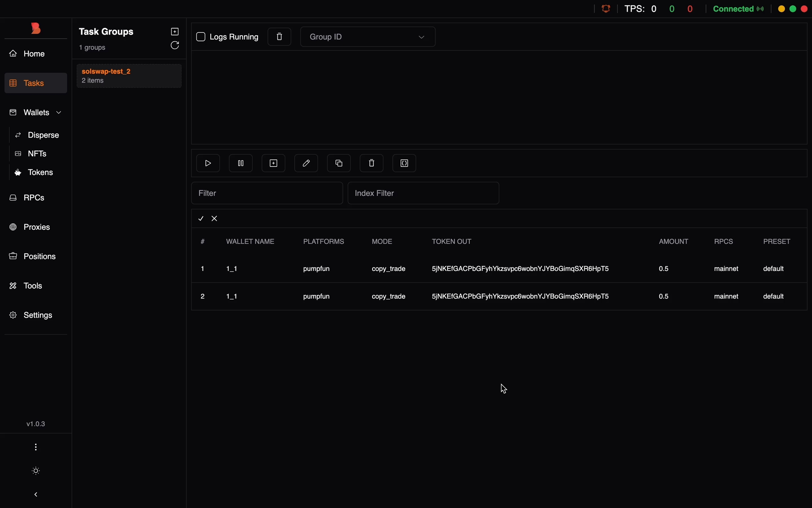
Task: Click the Index Filter input field
Action: click(x=423, y=193)
